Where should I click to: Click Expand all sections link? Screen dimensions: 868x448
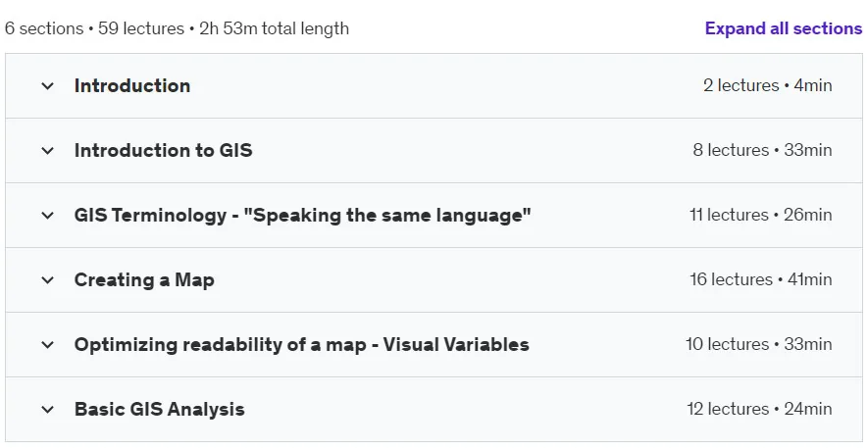pos(784,28)
